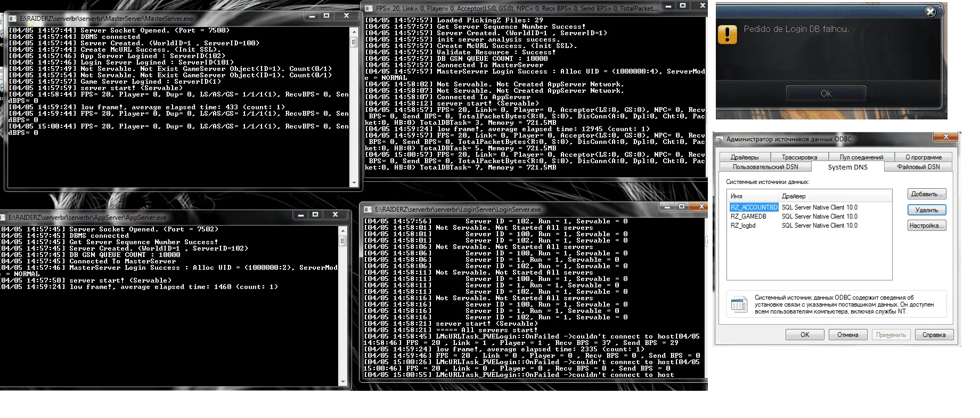Click the ODBC administrator window title icon

[721, 139]
